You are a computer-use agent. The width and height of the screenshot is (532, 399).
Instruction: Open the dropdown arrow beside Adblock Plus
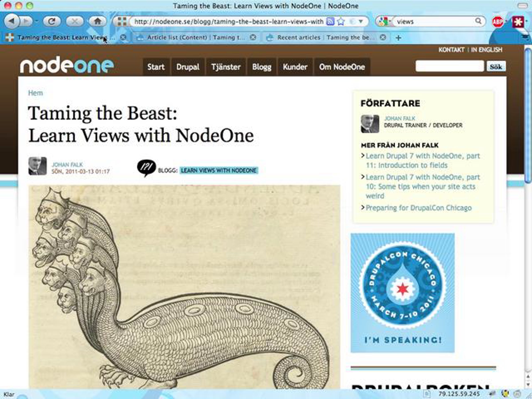click(x=506, y=22)
